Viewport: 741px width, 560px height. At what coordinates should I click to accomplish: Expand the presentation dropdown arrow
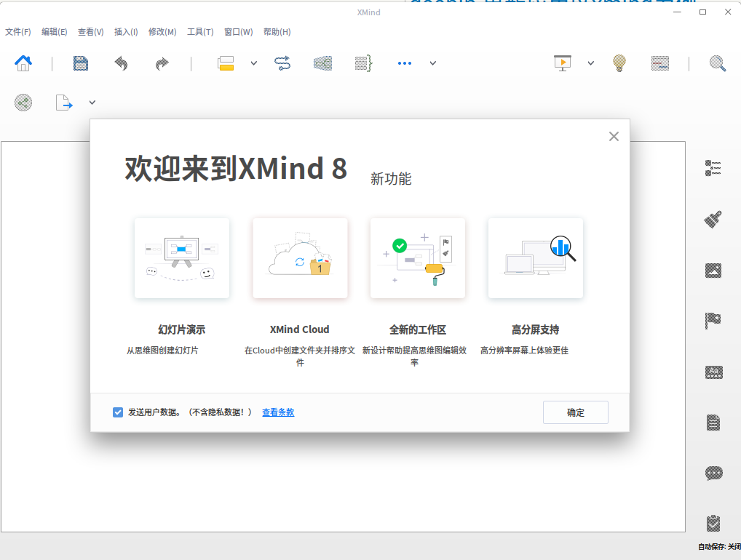pos(591,63)
